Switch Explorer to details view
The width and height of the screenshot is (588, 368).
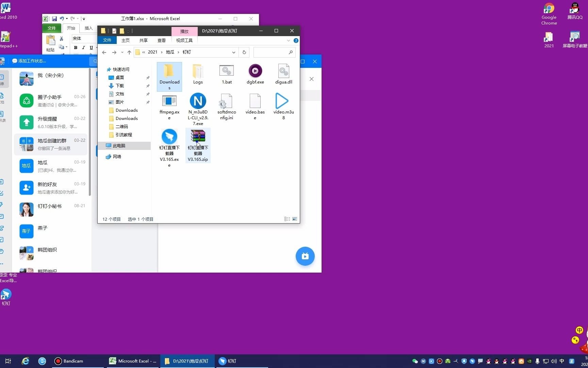click(287, 219)
